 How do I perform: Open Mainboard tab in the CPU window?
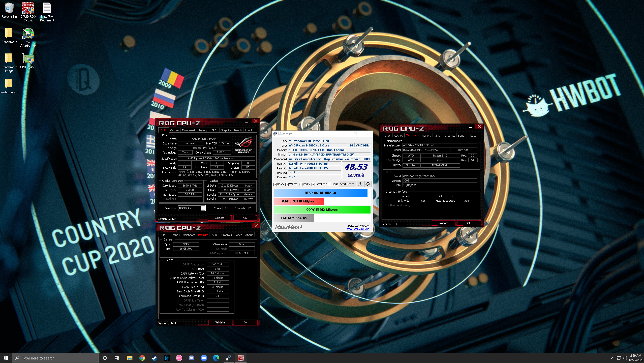tap(188, 130)
